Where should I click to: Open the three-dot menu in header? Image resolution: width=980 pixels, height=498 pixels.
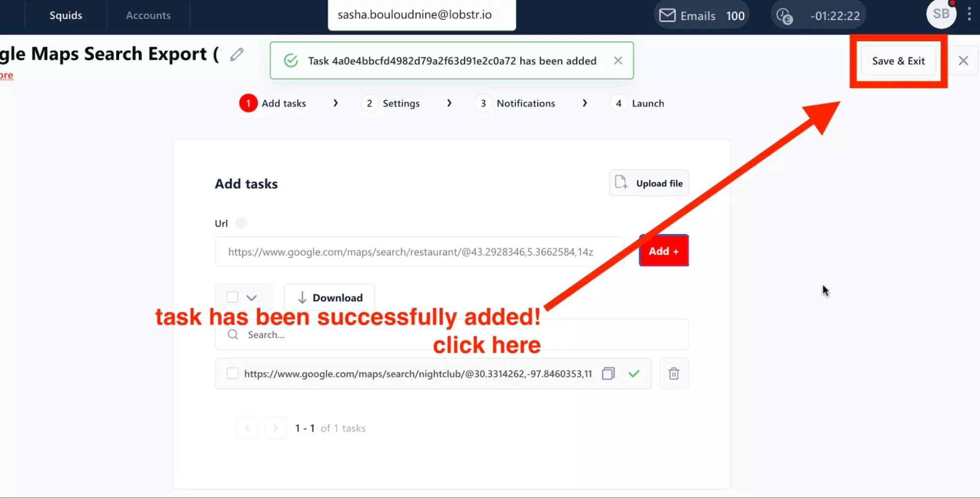click(969, 14)
